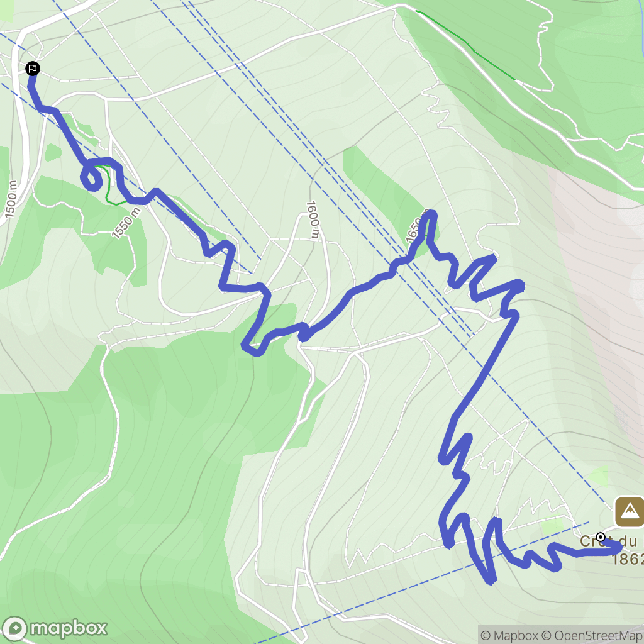
Task: Click the small light-green patch above the summit
Action: 599,477
